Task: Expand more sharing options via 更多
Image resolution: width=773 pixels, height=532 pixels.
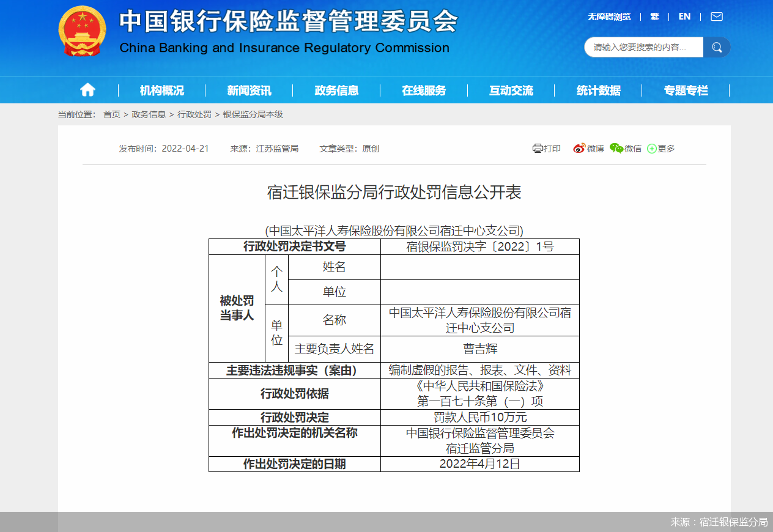Action: (x=660, y=148)
